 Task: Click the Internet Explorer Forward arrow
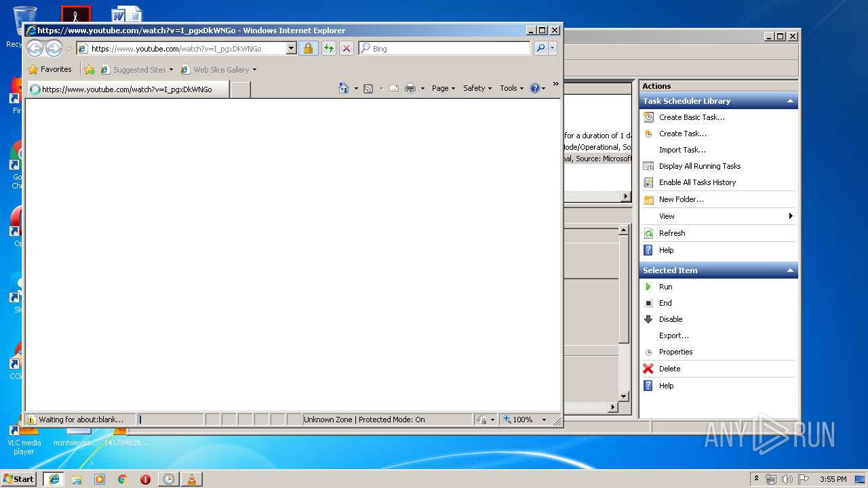(54, 48)
